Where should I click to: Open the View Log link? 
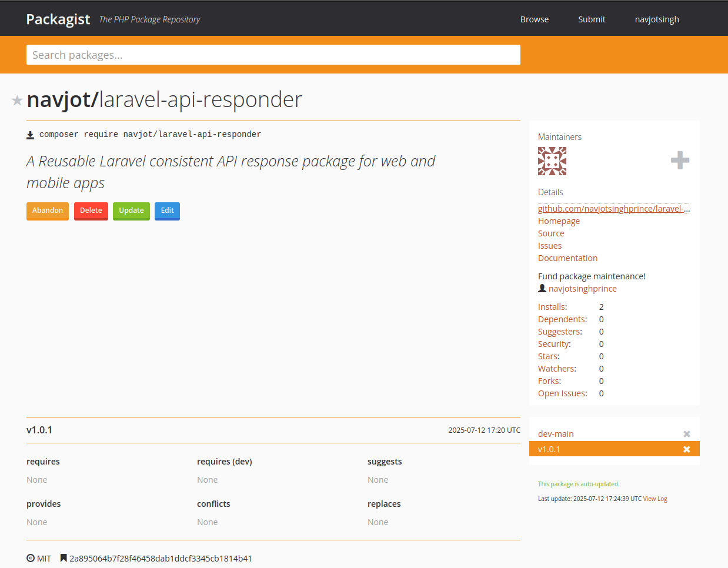tap(654, 499)
